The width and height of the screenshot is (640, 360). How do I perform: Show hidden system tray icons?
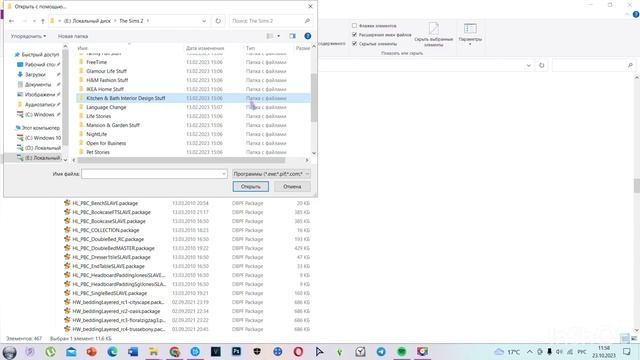click(x=529, y=352)
